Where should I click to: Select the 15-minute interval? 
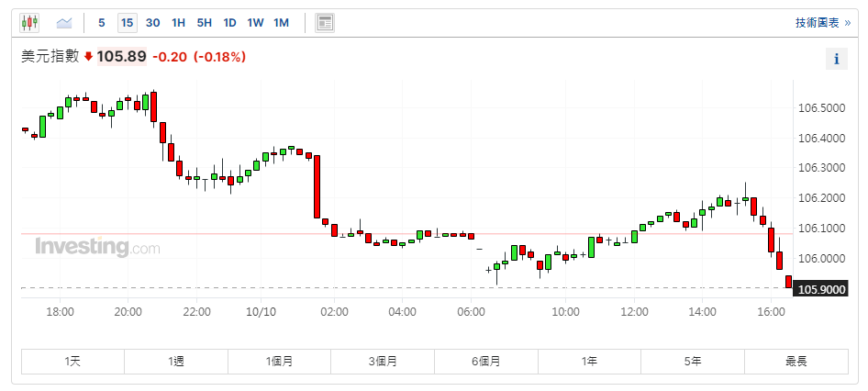pyautogui.click(x=127, y=22)
